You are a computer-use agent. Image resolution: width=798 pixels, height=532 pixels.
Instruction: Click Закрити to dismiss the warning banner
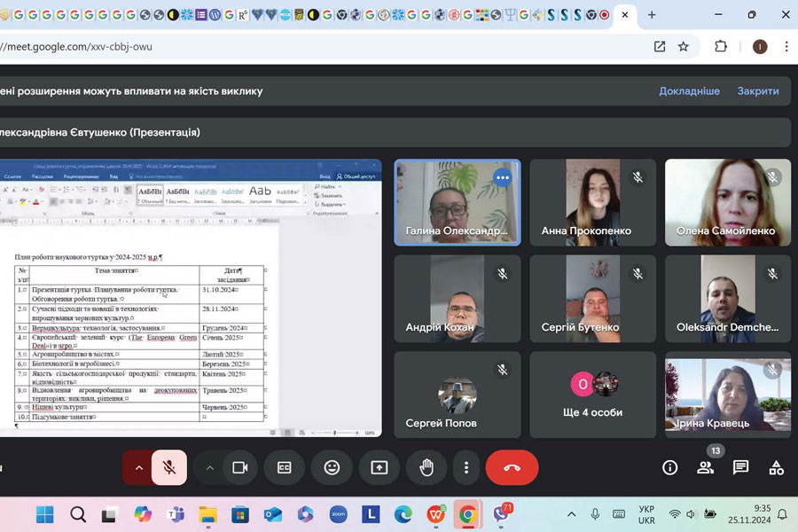point(758,91)
